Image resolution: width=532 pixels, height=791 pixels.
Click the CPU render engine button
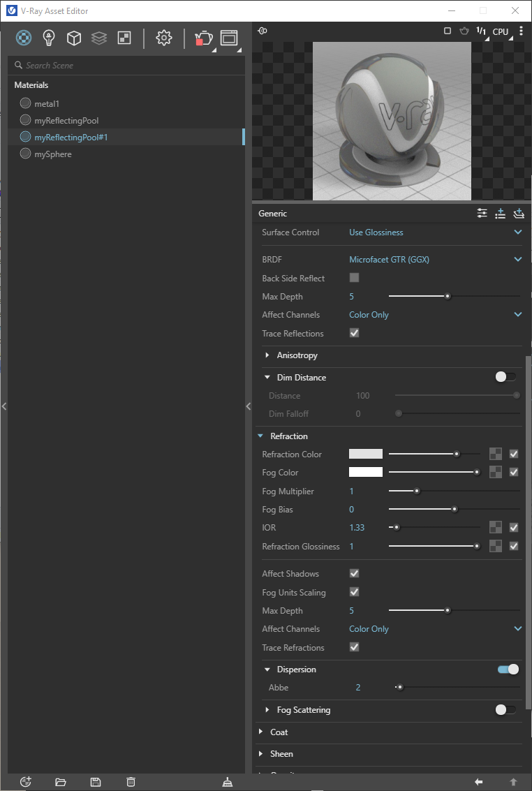point(501,32)
